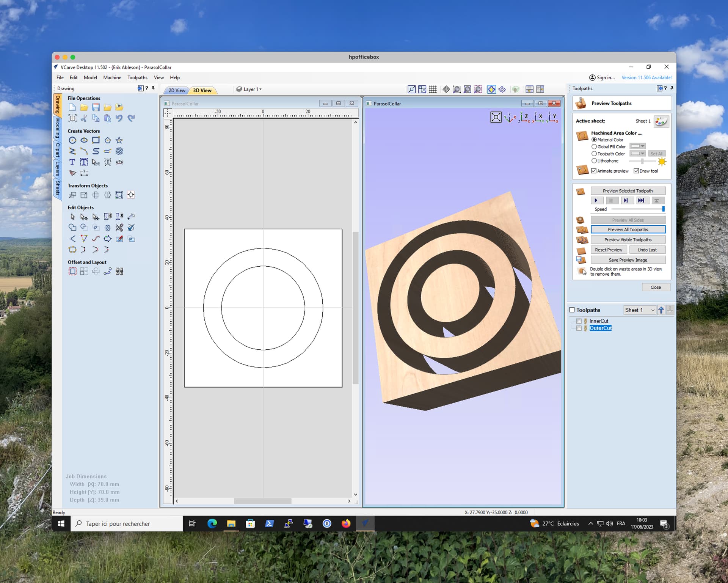Select the Draw Star tool
Screen dimensions: 728x583
[x=119, y=140]
